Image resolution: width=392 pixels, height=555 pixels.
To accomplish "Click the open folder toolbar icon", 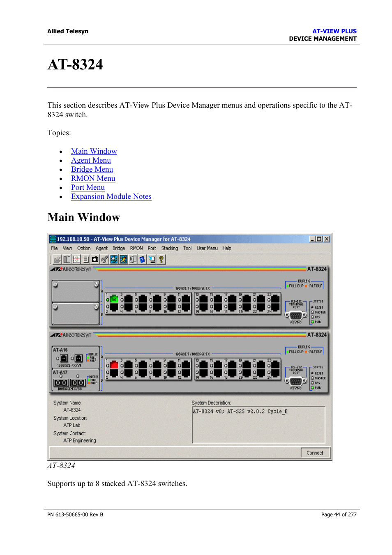I will 58,260.
